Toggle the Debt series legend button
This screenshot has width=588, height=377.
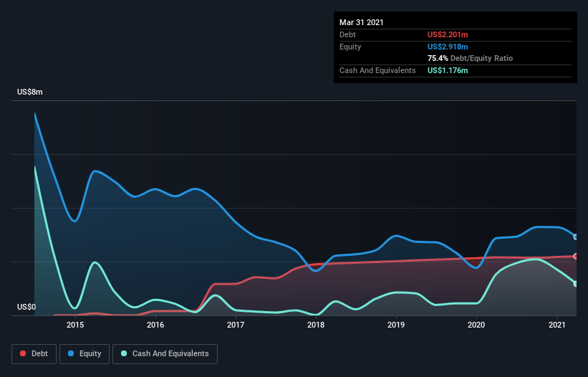click(x=34, y=354)
